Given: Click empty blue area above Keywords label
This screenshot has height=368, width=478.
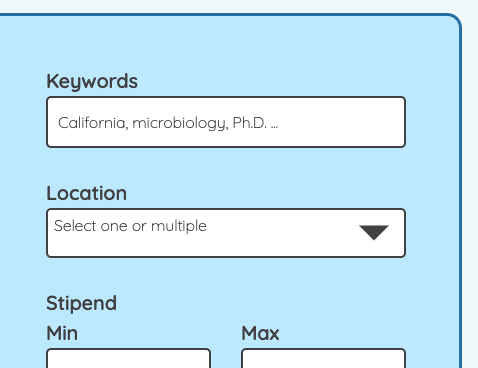Looking at the screenshot, I should click(226, 43).
